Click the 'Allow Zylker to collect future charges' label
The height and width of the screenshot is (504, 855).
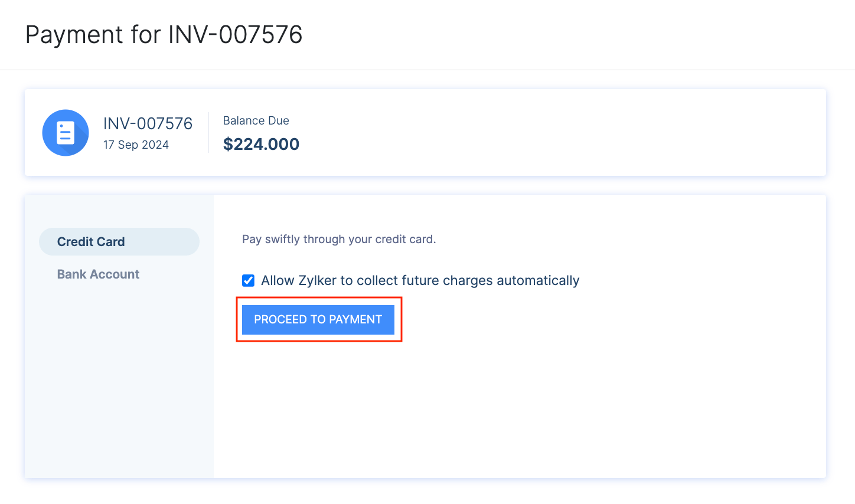point(420,280)
